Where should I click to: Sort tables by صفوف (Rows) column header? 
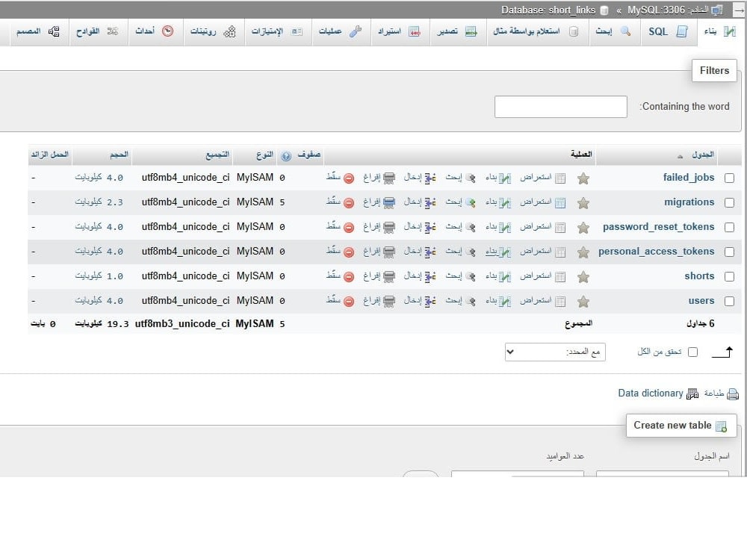[x=309, y=155]
